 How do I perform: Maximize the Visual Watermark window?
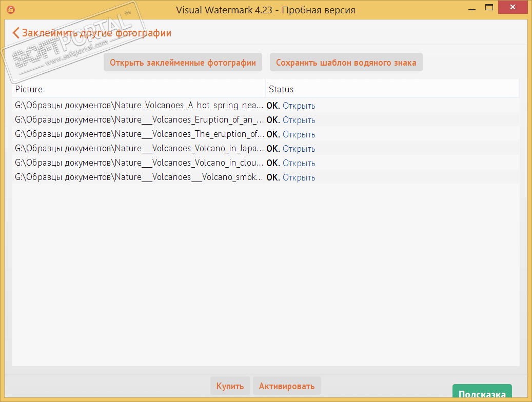point(489,8)
